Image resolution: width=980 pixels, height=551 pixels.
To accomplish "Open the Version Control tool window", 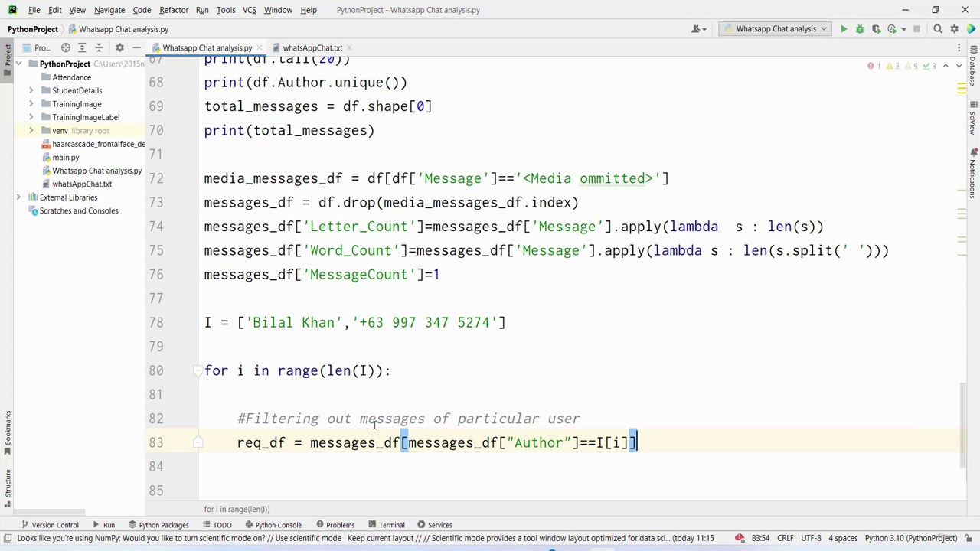I will pos(50,525).
